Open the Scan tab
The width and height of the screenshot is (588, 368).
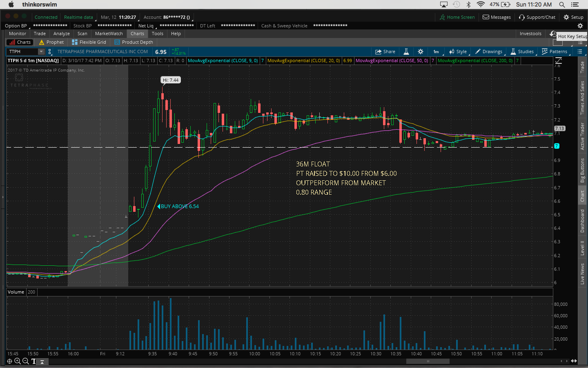pos(82,34)
